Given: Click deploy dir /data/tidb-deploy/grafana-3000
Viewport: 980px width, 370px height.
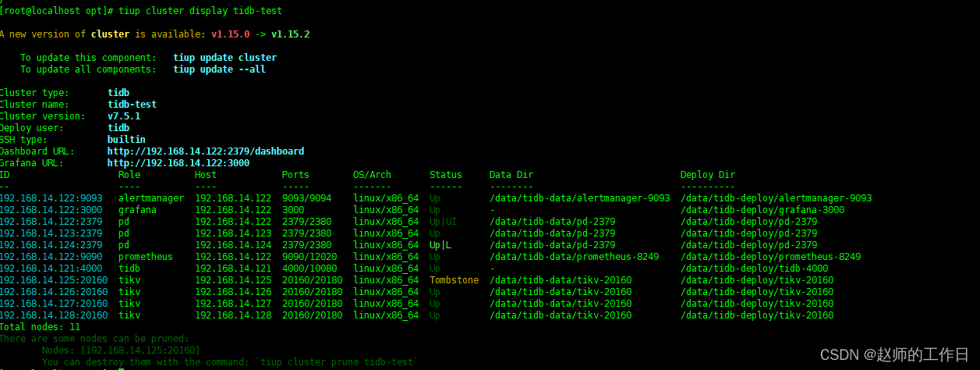Looking at the screenshot, I should (762, 210).
